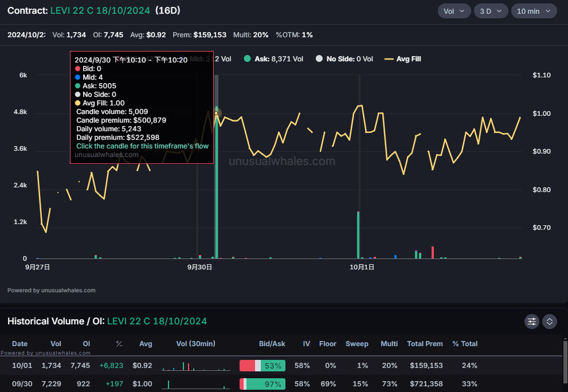Toggle the Avg Fill line visibility

(x=409, y=58)
